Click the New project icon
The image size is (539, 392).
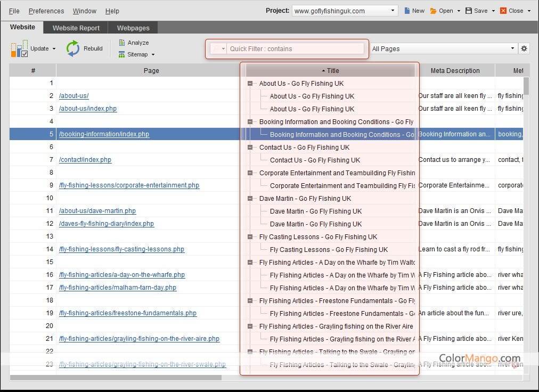point(407,11)
